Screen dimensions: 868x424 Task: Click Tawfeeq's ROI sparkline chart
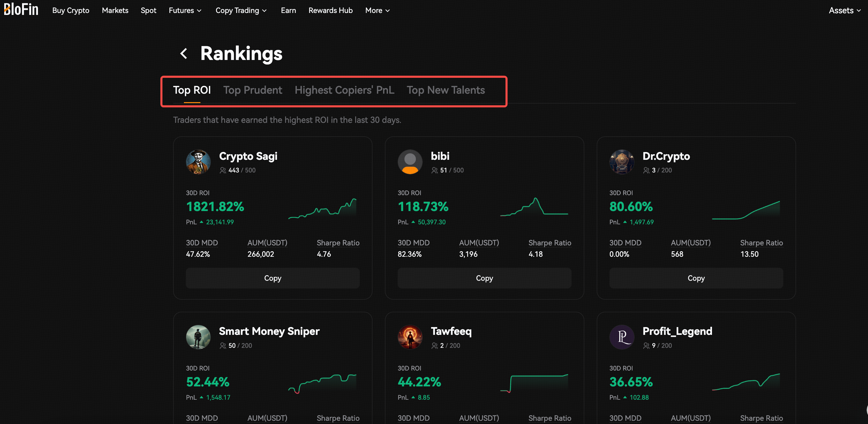tap(534, 383)
